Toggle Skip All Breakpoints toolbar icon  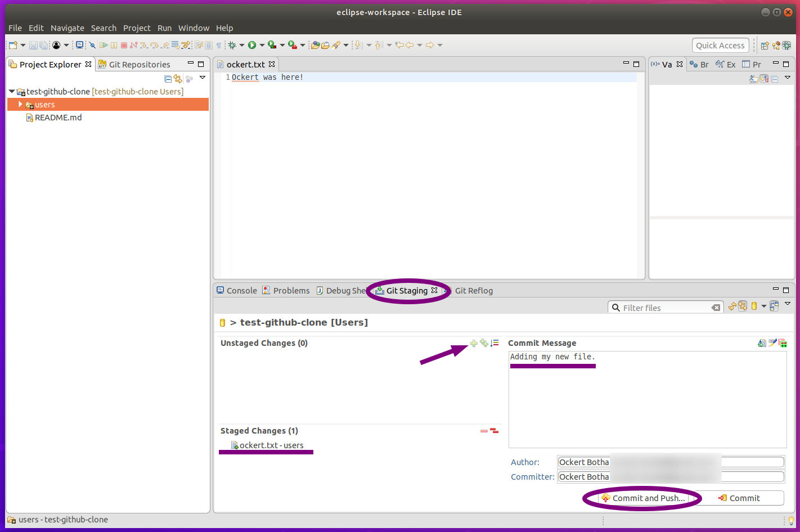(92, 45)
